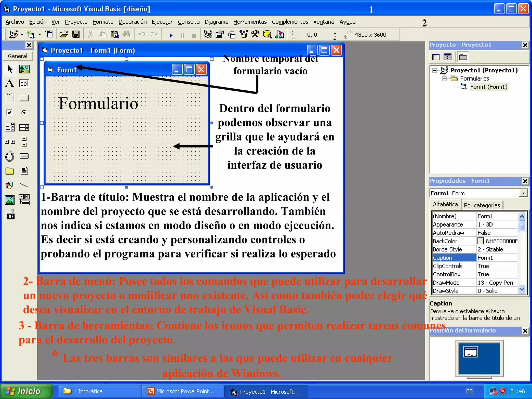The width and height of the screenshot is (532, 399).
Task: Click the Toggle Folders icon in Project panel
Action: pyautogui.click(x=463, y=57)
